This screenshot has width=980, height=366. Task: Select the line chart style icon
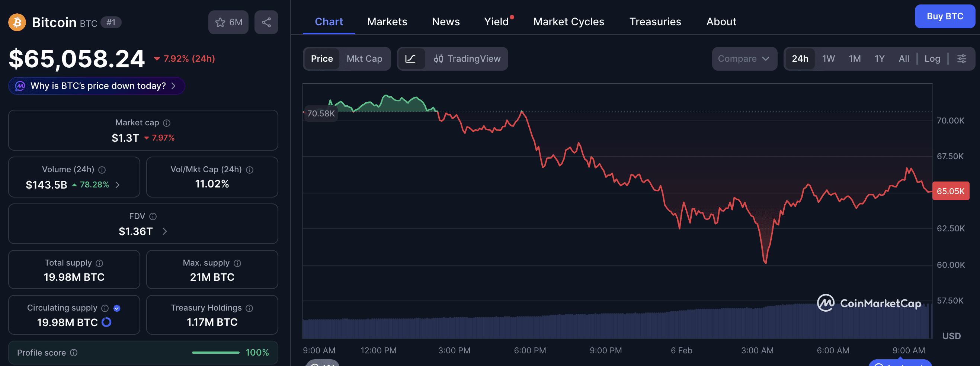coord(412,59)
